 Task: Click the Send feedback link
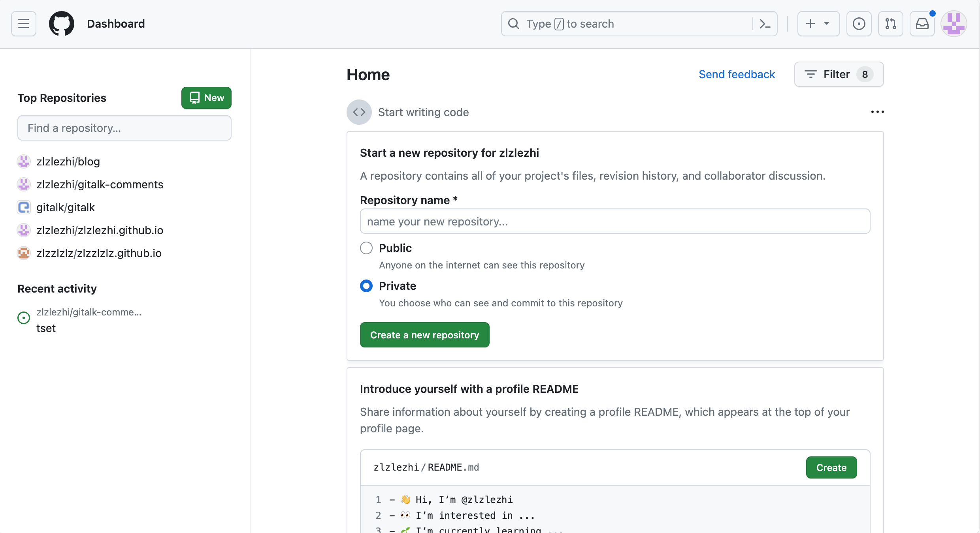tap(737, 74)
